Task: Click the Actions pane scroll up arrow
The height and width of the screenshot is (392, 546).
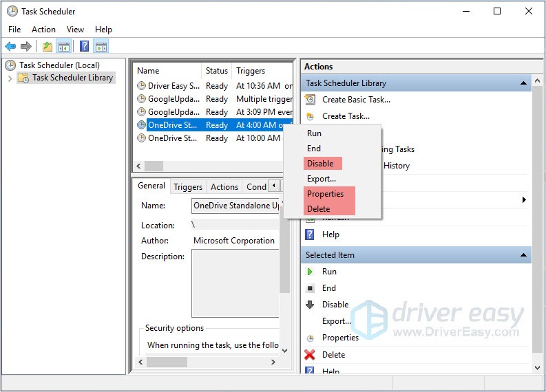Action: pyautogui.click(x=537, y=81)
